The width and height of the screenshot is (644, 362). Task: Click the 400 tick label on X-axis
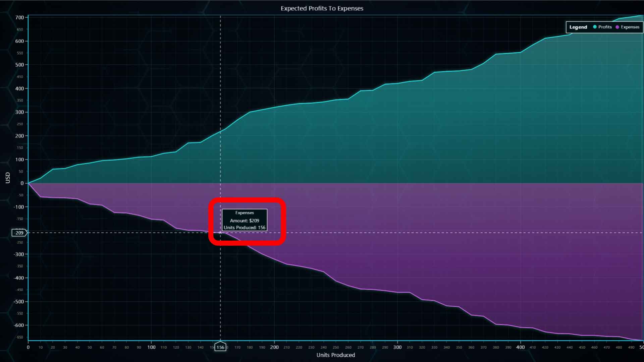520,347
